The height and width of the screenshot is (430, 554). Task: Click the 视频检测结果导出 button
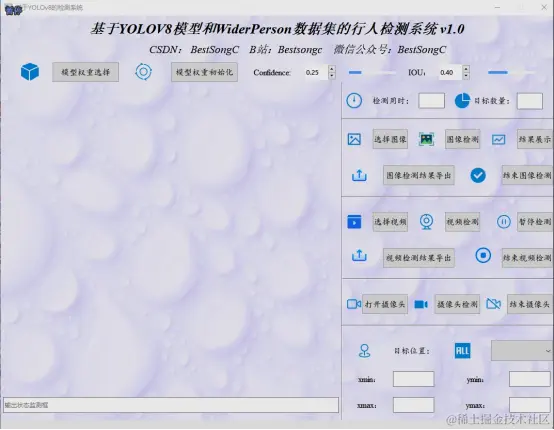(419, 258)
